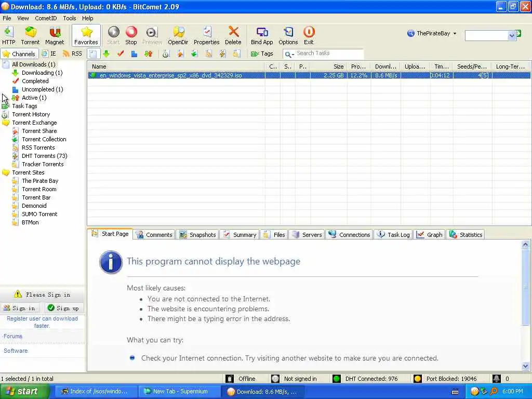The width and height of the screenshot is (532, 399).
Task: Open Torrent History in the sidebar
Action: (x=31, y=114)
